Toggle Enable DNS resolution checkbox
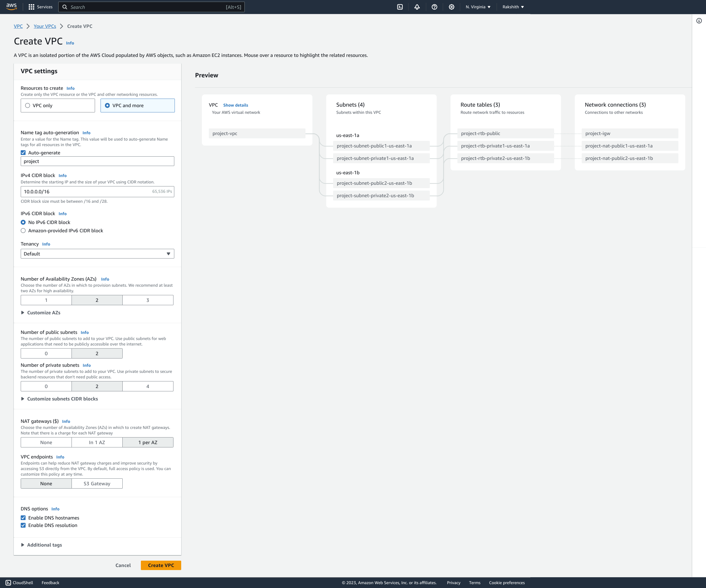706x588 pixels. tap(23, 525)
